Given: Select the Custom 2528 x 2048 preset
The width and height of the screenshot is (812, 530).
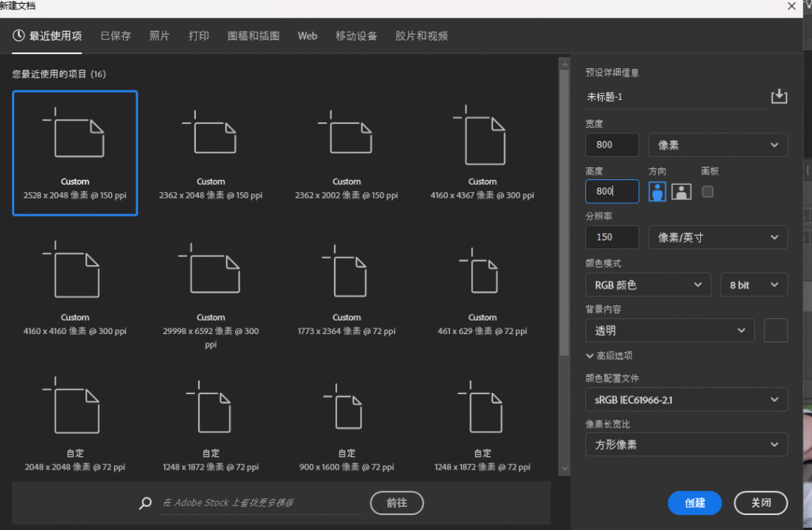Looking at the screenshot, I should (75, 153).
